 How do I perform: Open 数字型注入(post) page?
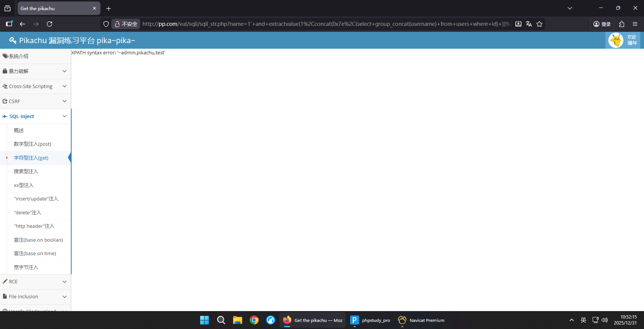[33, 144]
